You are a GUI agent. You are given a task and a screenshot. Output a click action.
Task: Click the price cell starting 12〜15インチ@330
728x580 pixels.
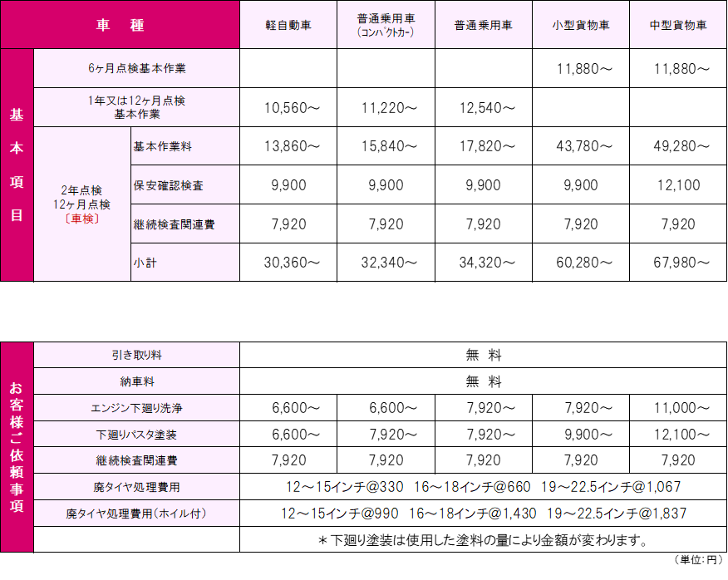tap(484, 487)
